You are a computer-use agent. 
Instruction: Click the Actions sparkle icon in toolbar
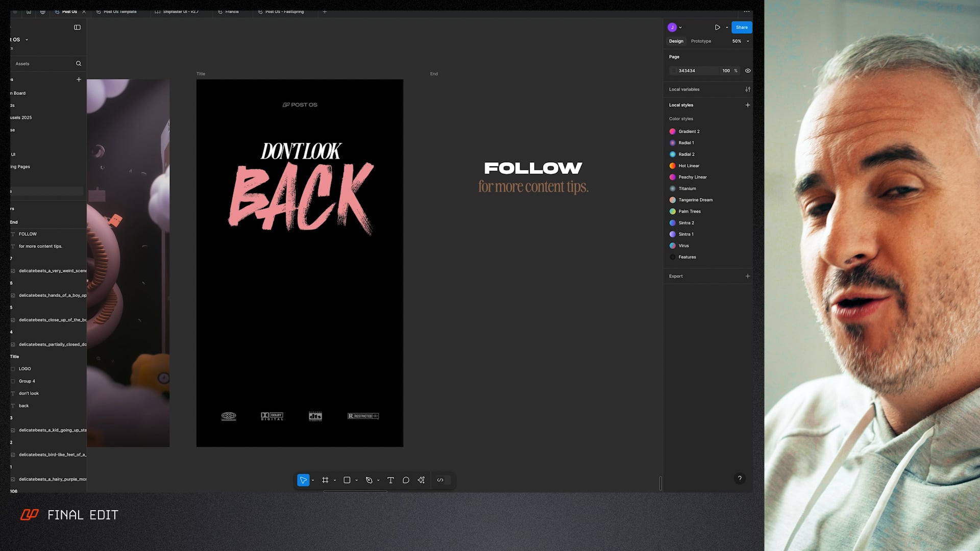[x=421, y=480]
